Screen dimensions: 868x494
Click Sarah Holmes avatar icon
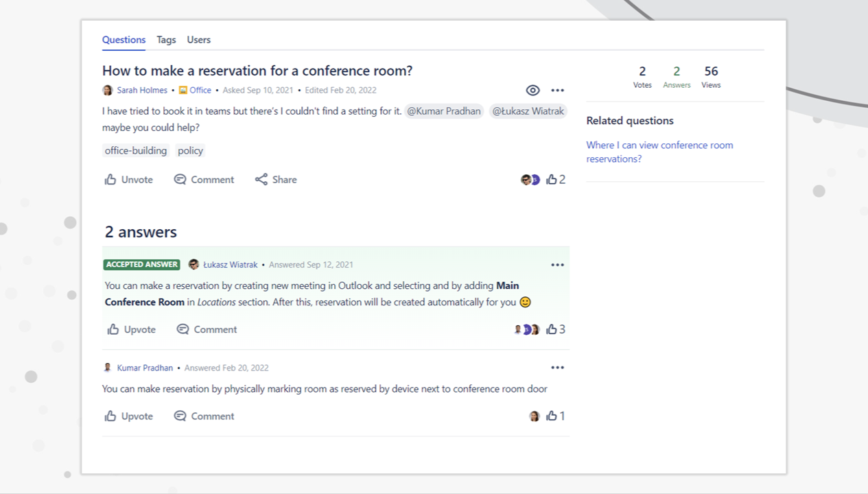108,90
